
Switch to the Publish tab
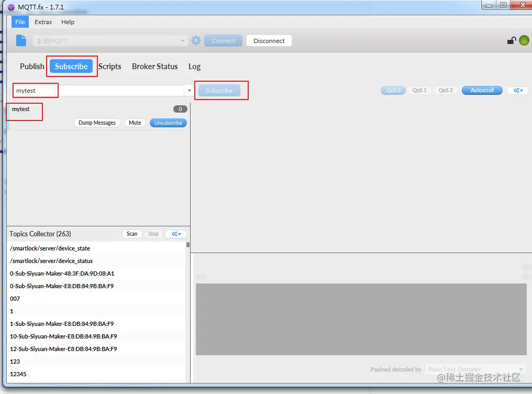pos(32,66)
